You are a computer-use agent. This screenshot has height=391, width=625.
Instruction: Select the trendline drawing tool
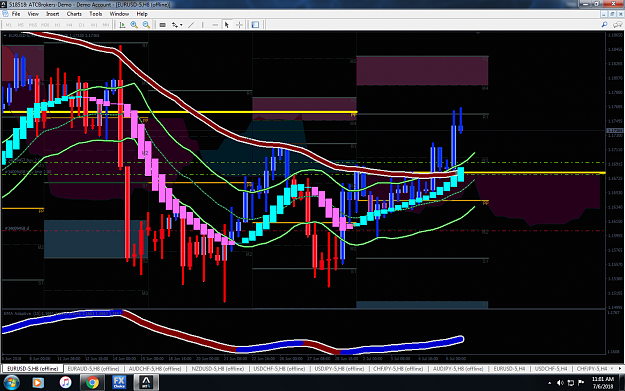click(191, 25)
